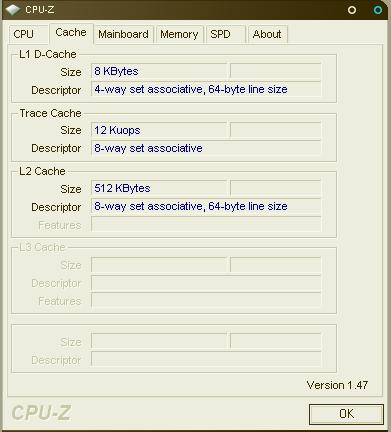Show the About tab
The width and height of the screenshot is (391, 432).
[268, 34]
